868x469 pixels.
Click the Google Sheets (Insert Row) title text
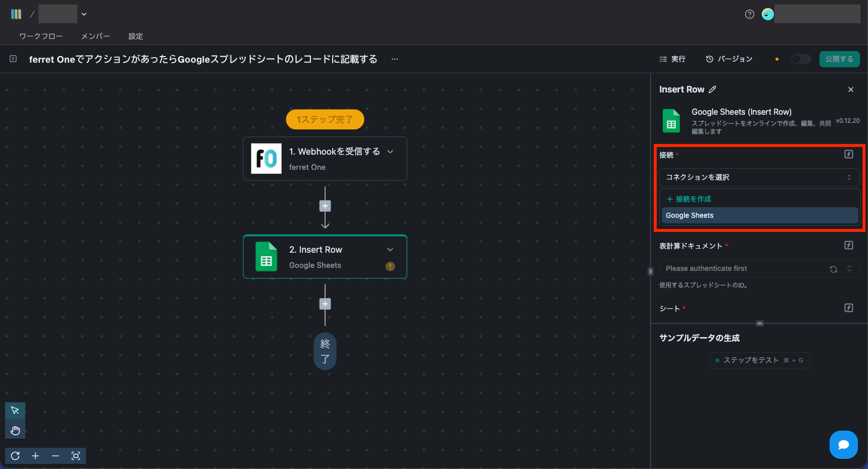tap(742, 112)
